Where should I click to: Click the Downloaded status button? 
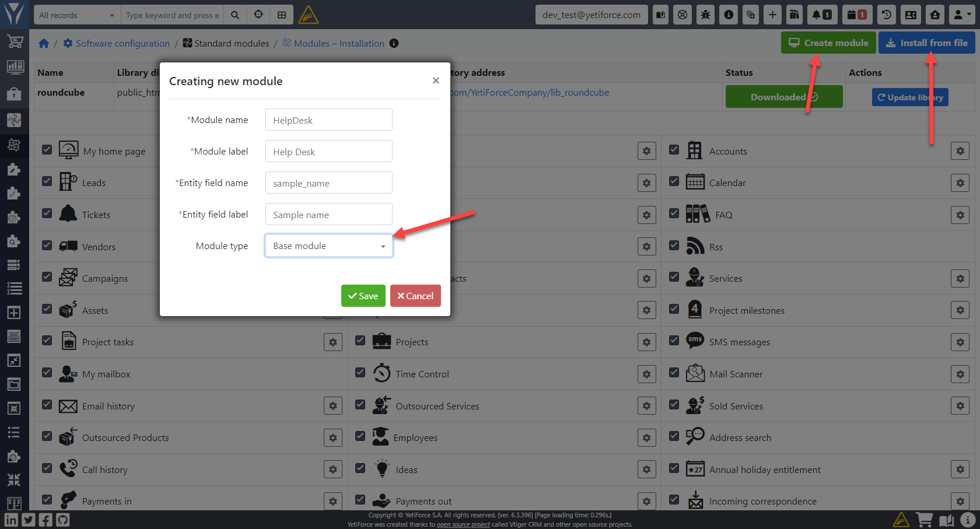coord(784,97)
